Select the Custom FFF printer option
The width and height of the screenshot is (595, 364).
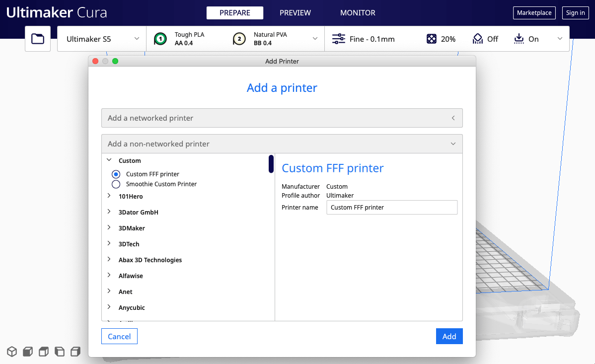point(116,174)
